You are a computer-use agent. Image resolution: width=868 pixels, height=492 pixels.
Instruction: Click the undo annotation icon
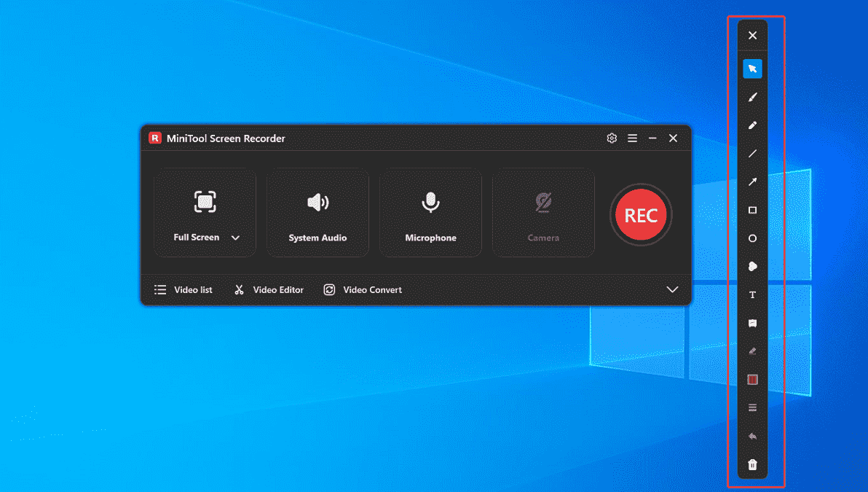coord(752,435)
